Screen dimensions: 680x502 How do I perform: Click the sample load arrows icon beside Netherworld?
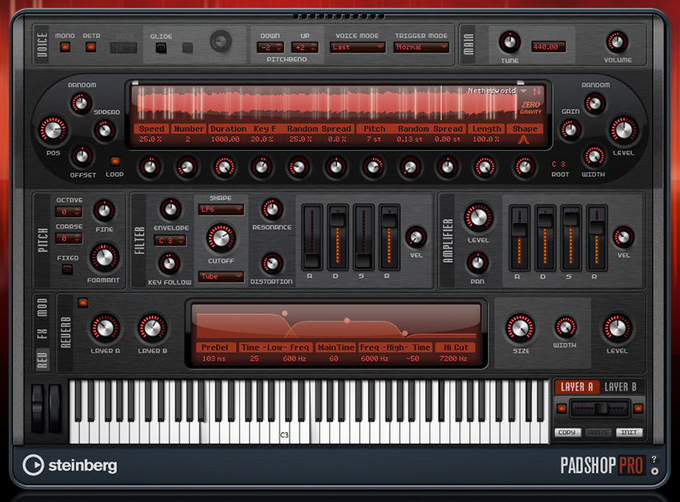pos(537,91)
